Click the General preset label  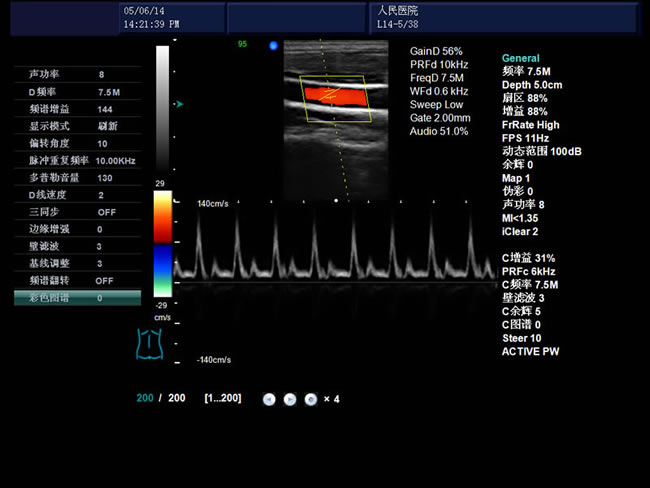point(520,59)
